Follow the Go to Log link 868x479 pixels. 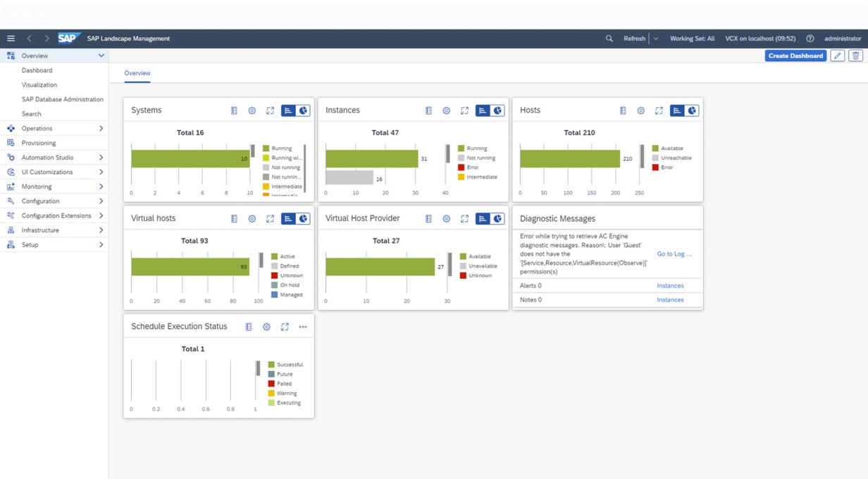674,254
